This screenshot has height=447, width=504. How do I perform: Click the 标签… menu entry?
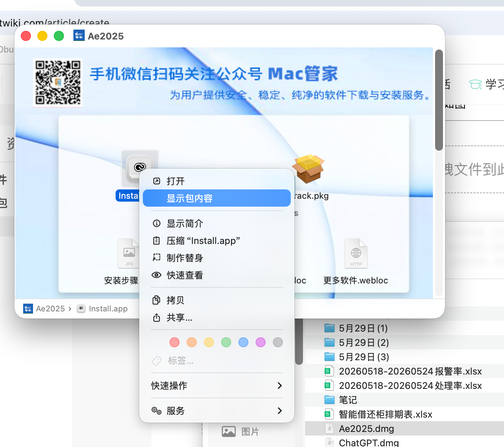point(217,361)
